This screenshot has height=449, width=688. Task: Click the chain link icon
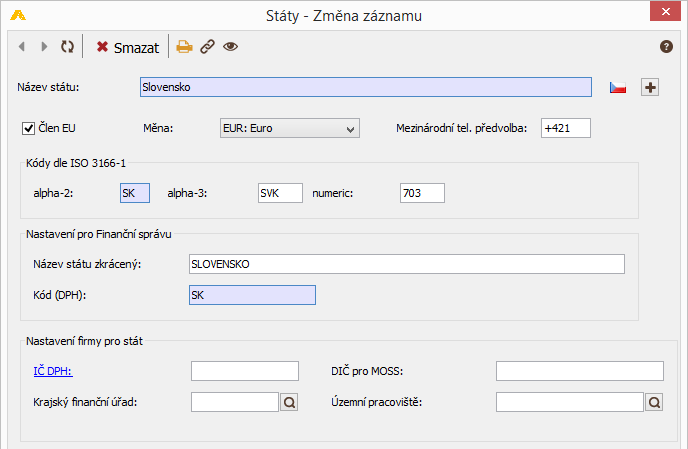pos(207,46)
